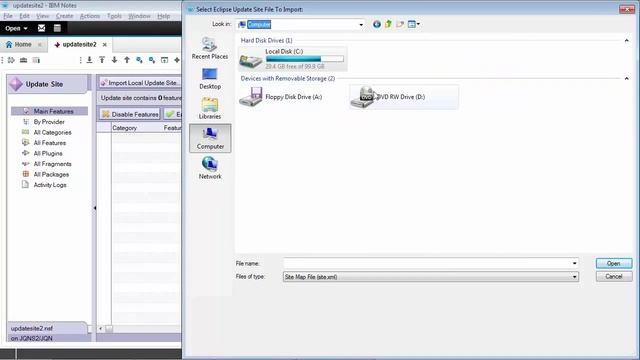Go to Libraries in dialog sidebar
Viewport: 640px width, 360px height.
point(210,108)
